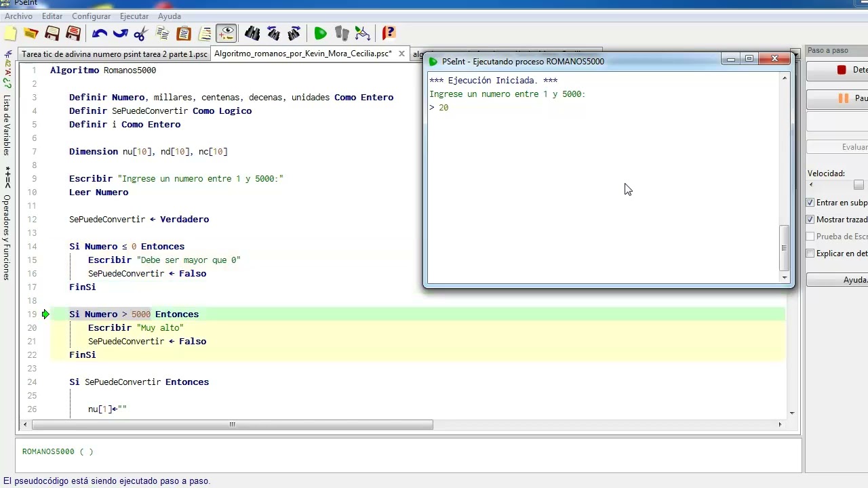The image size is (868, 488).
Task: Click the Prueba de Escritorio checkbox
Action: pos(810,237)
